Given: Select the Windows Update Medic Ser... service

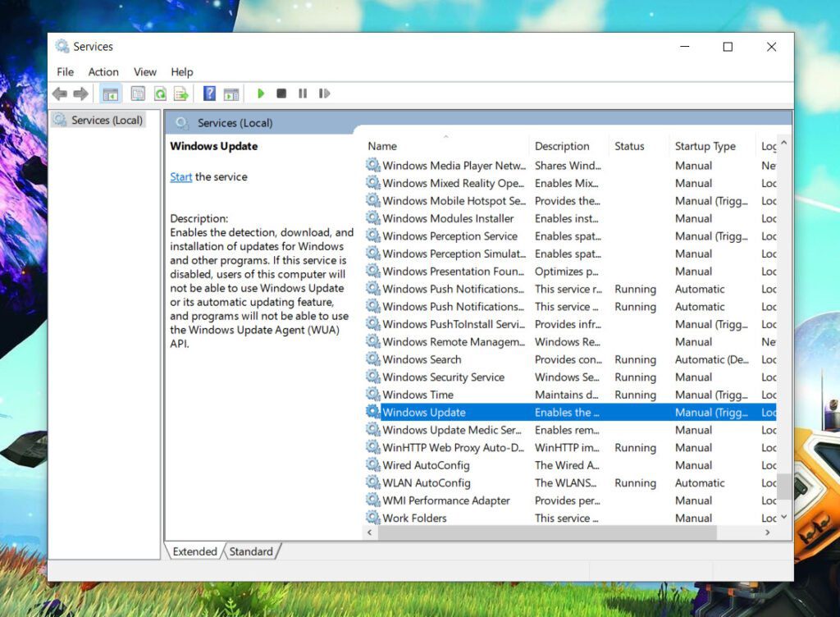Looking at the screenshot, I should pyautogui.click(x=452, y=430).
